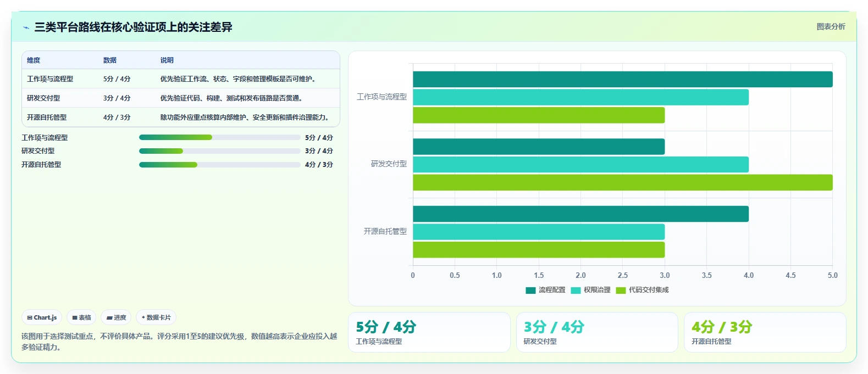
Task: Click the 4分 / 3分 value beside progress bar
Action: (x=319, y=165)
